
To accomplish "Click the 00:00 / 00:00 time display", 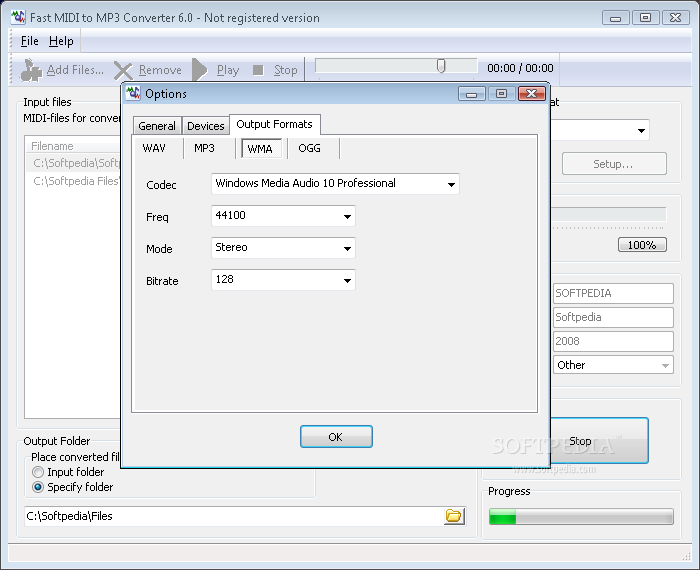I will point(520,68).
